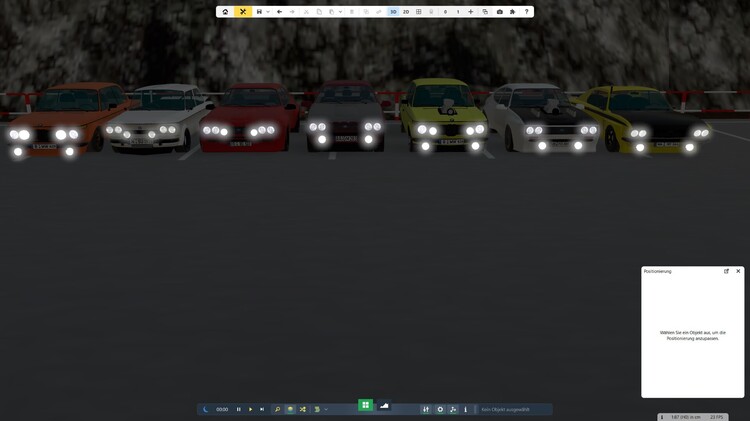
Task: Close the Positionierung panel
Action: (x=738, y=271)
